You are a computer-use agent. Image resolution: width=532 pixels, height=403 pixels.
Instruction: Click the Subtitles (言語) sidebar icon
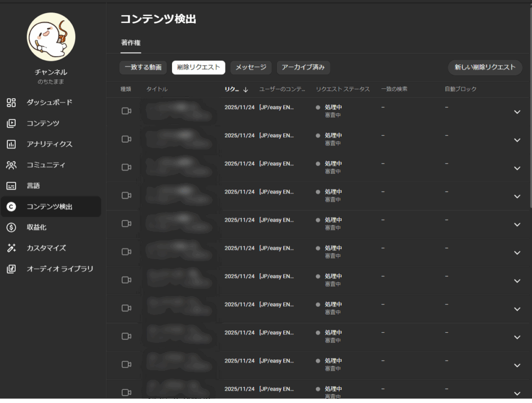point(11,185)
